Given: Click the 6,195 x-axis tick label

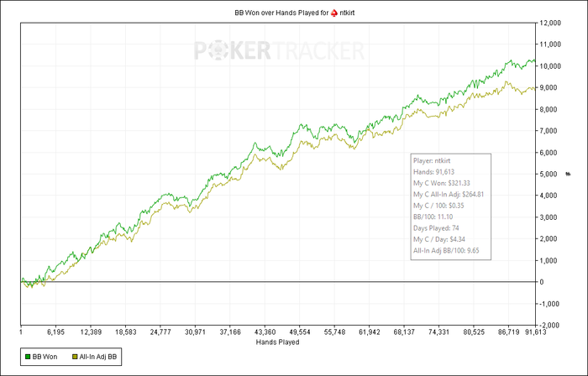Looking at the screenshot, I should point(56,332).
